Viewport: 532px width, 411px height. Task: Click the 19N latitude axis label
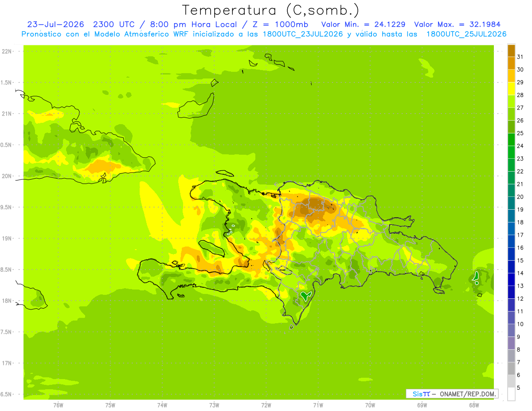[x=7, y=239]
